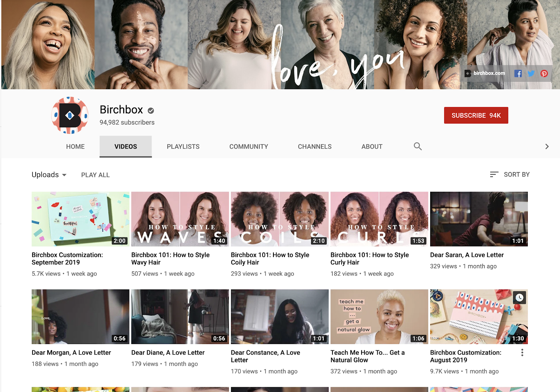Click the PLAY ALL button
The width and height of the screenshot is (560, 392).
pos(95,175)
